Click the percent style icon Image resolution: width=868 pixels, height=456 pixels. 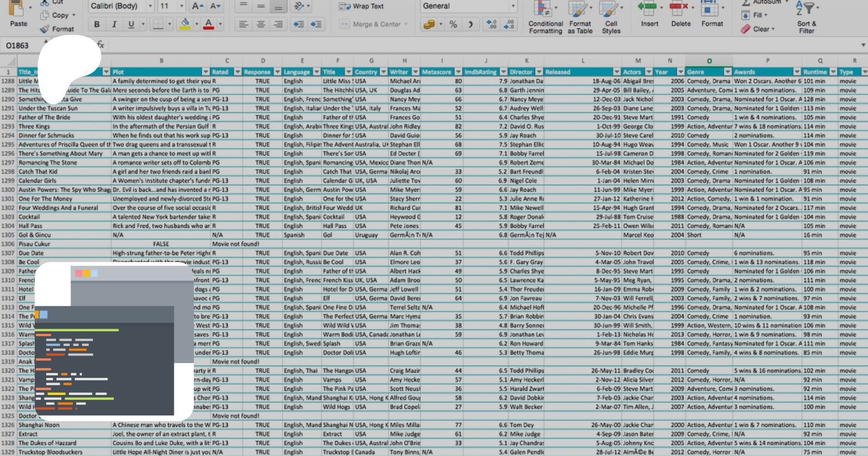click(x=453, y=24)
